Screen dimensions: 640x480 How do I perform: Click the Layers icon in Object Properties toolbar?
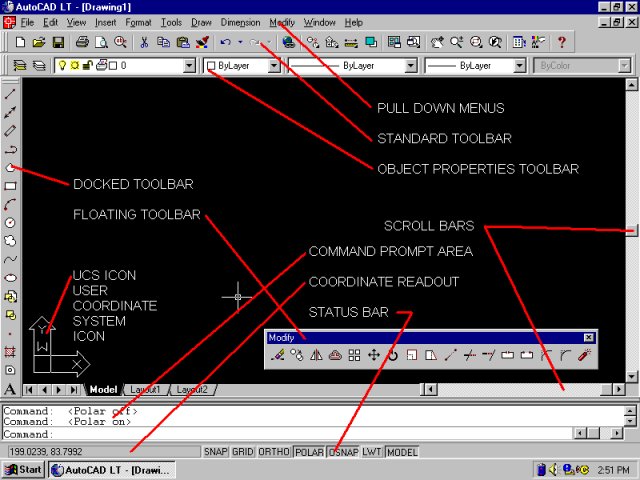[x=20, y=65]
